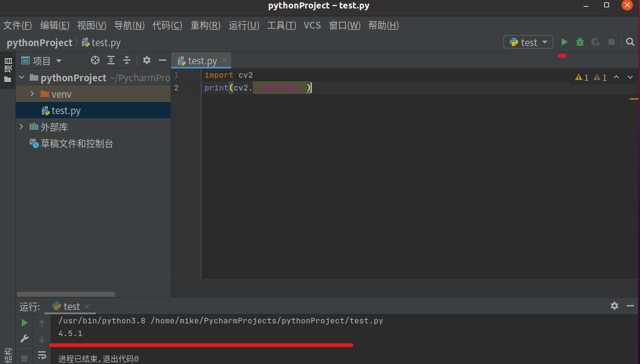This screenshot has height=364, width=640.
Task: Rerun test from the Run panel
Action: click(24, 323)
